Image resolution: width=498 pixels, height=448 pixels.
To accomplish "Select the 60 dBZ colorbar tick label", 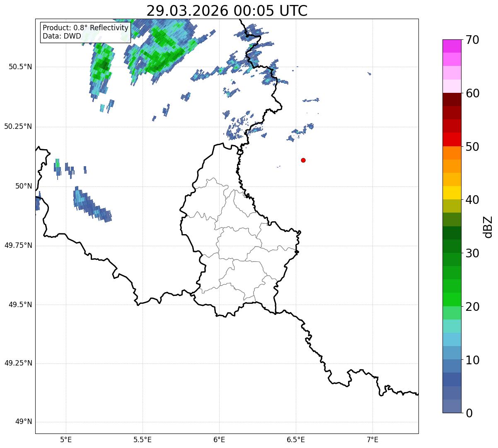I will pos(472,93).
